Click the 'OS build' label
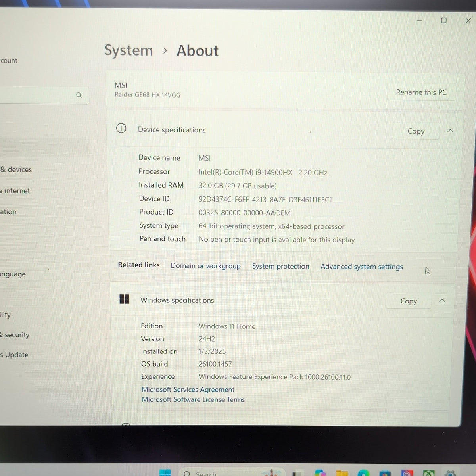This screenshot has height=476, width=476. point(154,364)
